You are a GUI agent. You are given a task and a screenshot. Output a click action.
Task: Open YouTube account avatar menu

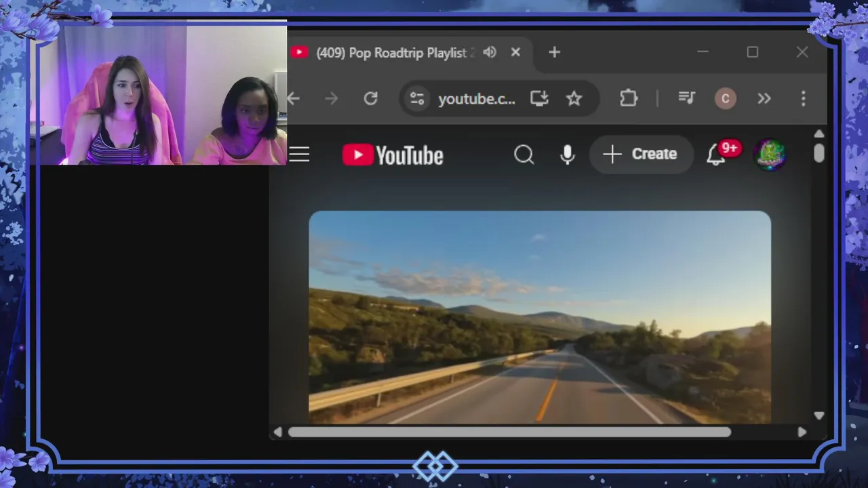pyautogui.click(x=770, y=155)
